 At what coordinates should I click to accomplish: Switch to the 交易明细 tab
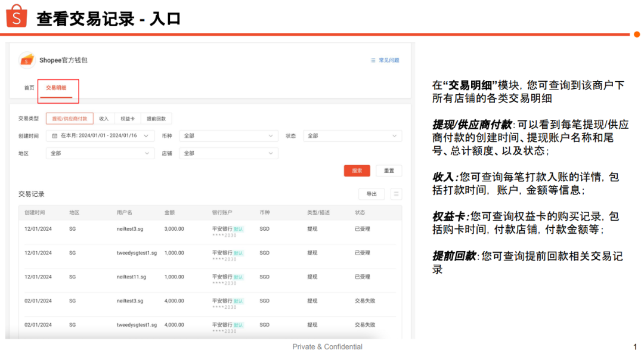point(57,88)
